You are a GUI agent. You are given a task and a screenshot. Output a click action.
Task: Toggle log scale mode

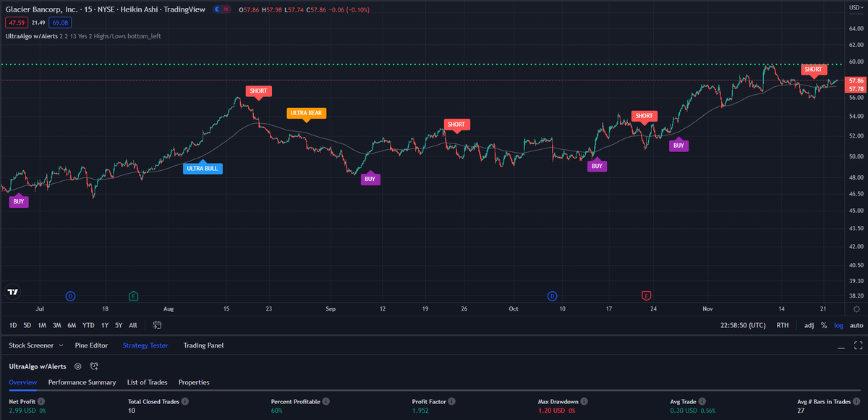point(838,326)
